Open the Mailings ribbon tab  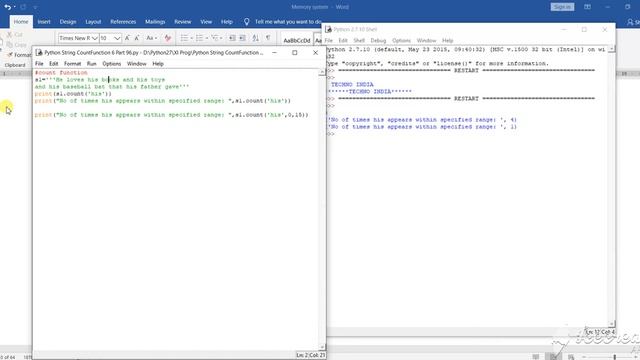point(155,22)
